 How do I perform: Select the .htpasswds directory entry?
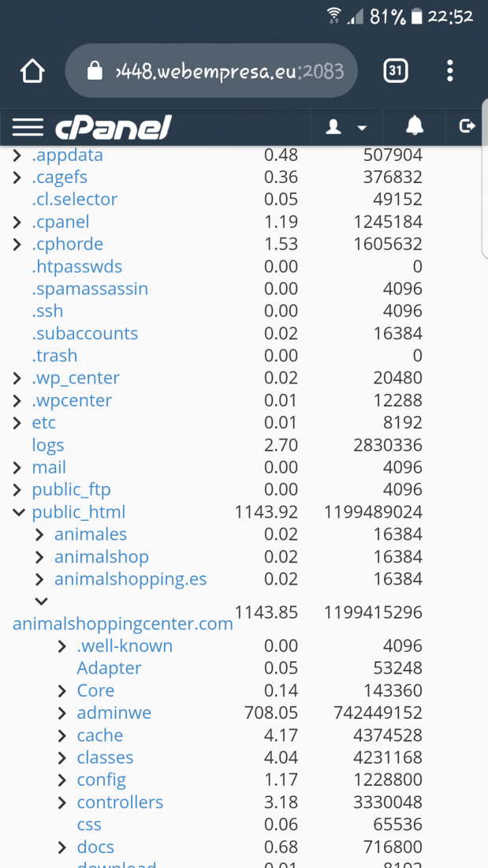[x=77, y=267]
